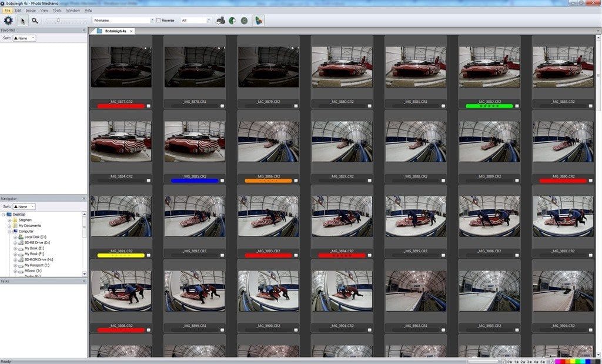Click the globe upload icon

click(232, 20)
